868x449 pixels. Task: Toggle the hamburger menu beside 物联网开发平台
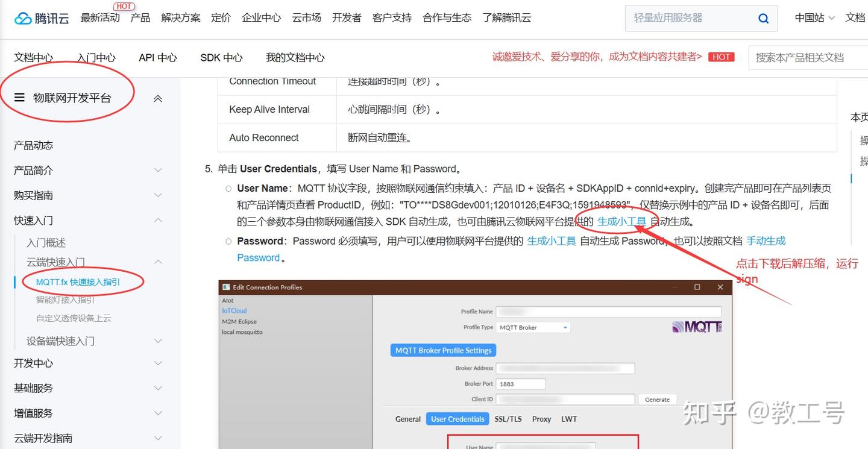pos(19,98)
